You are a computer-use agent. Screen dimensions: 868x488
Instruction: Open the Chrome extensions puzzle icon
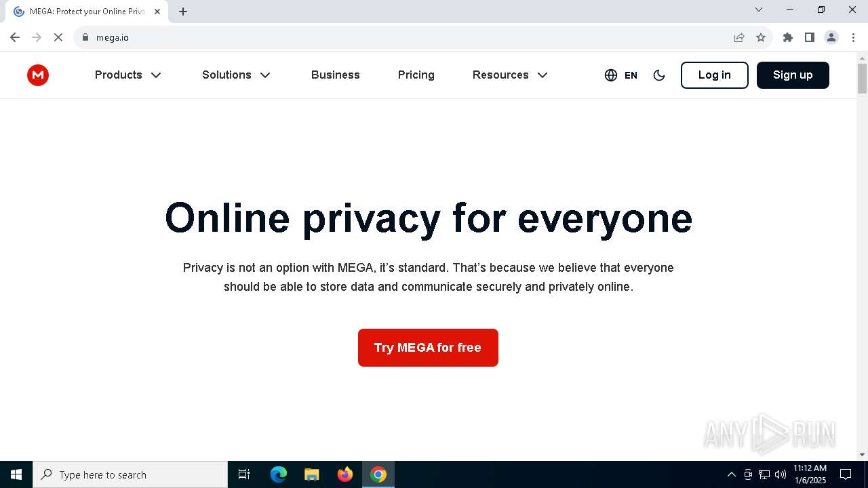pyautogui.click(x=788, y=37)
